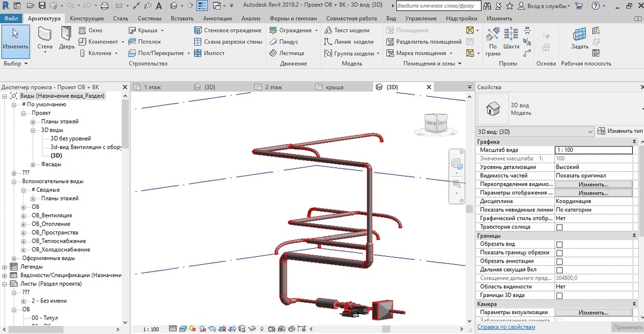
Task: Open the Аннотации ribbon tab
Action: (217, 18)
